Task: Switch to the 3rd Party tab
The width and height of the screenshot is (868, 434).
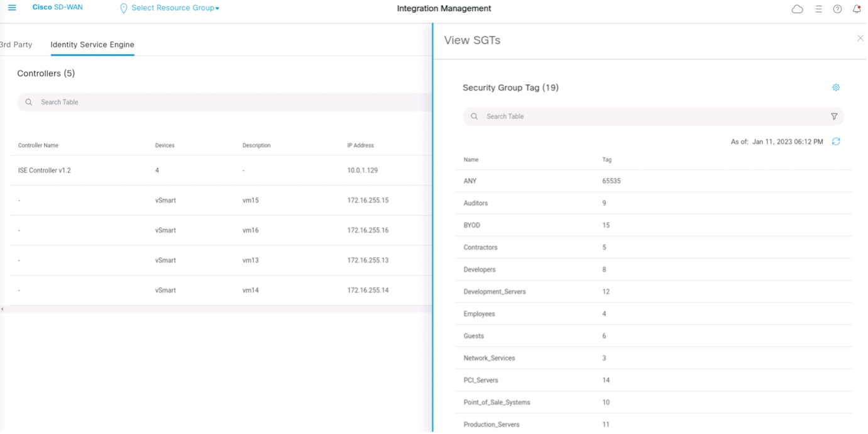Action: (x=16, y=44)
